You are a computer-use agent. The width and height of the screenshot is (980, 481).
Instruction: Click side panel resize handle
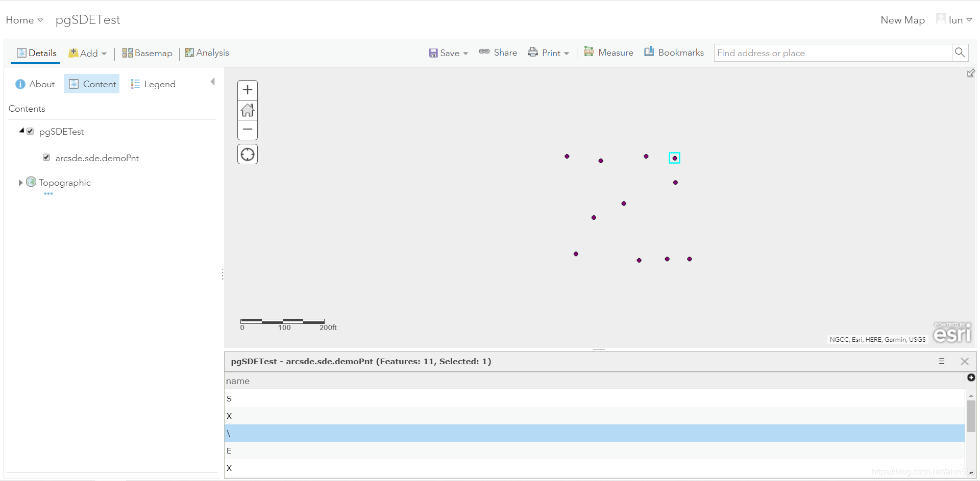pyautogui.click(x=223, y=274)
